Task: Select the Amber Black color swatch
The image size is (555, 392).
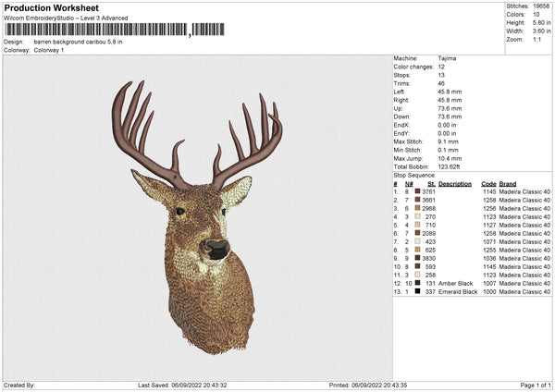Action: point(418,283)
